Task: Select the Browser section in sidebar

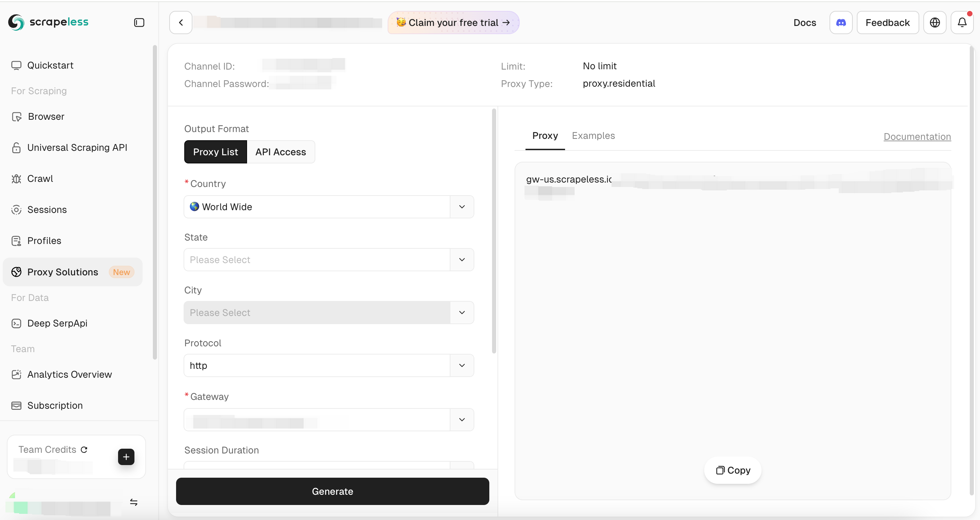Action: [x=46, y=116]
